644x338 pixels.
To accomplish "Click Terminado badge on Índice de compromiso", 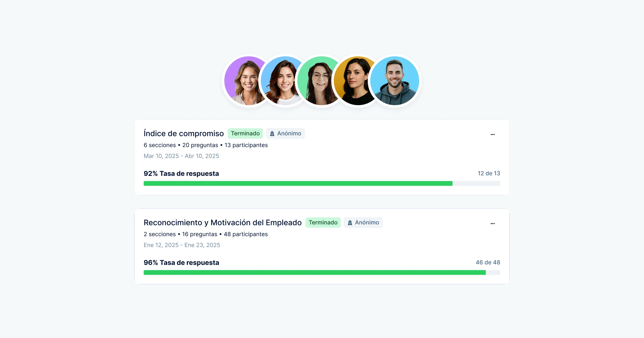I will coord(245,133).
